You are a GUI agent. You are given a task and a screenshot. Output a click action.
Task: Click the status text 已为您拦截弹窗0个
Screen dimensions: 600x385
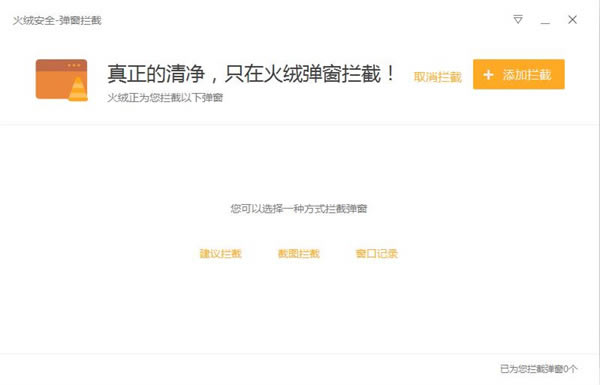click(538, 369)
